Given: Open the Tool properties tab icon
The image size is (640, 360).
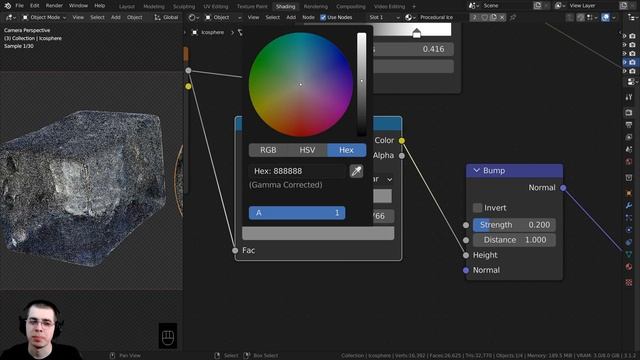Looking at the screenshot, I should (x=629, y=97).
